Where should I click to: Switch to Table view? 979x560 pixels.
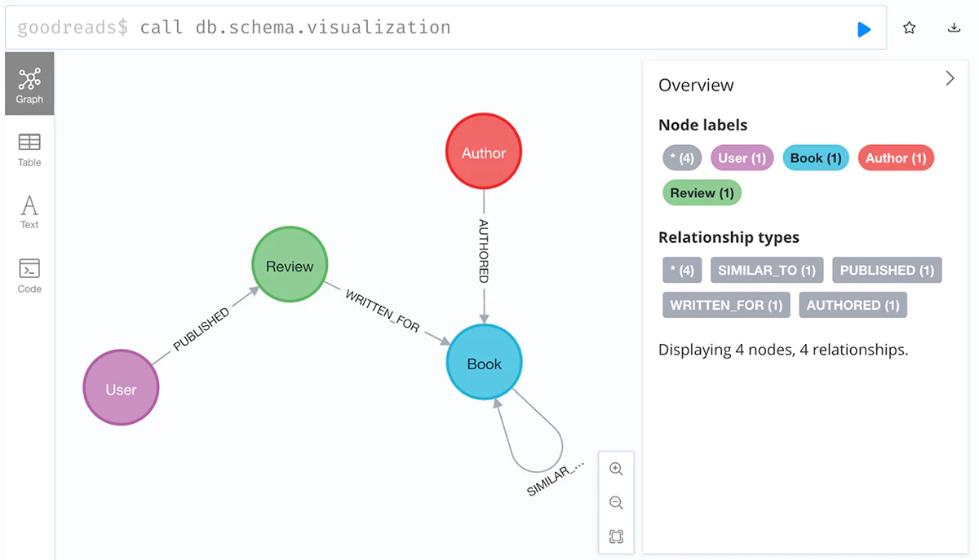coord(29,149)
